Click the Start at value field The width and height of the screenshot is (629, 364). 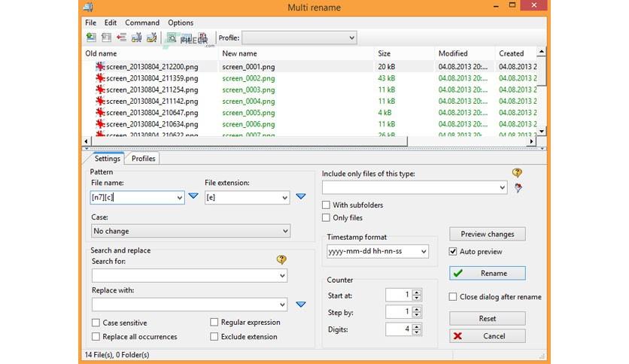[398, 295]
